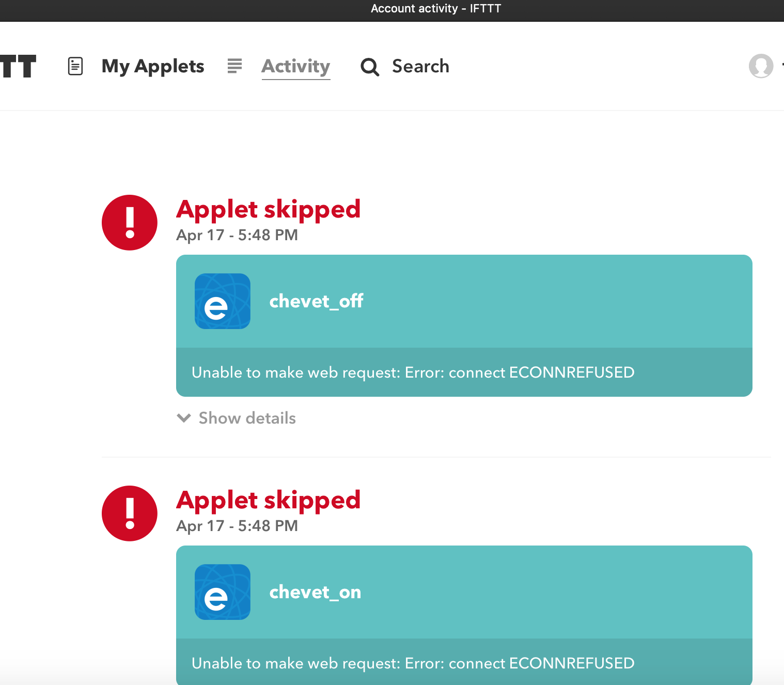Image resolution: width=784 pixels, height=685 pixels.
Task: Click the Apr 17 timestamp above chevet_on
Action: (237, 526)
